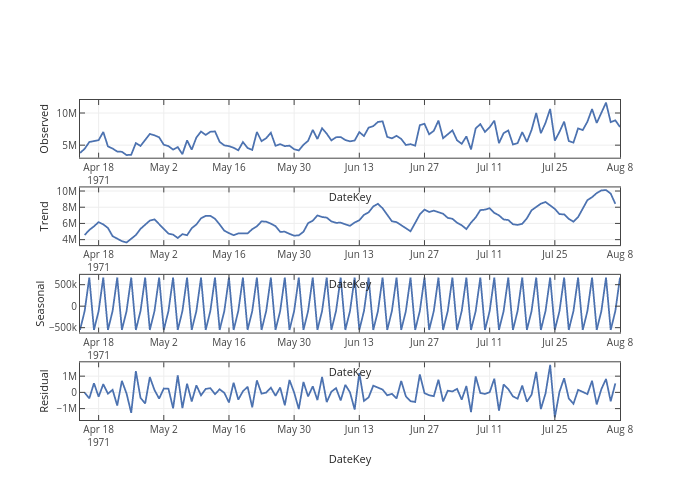Viewport: 700px width, 500px height.
Task: Click the bottom-most DateKey axis title
Action: pyautogui.click(x=349, y=459)
